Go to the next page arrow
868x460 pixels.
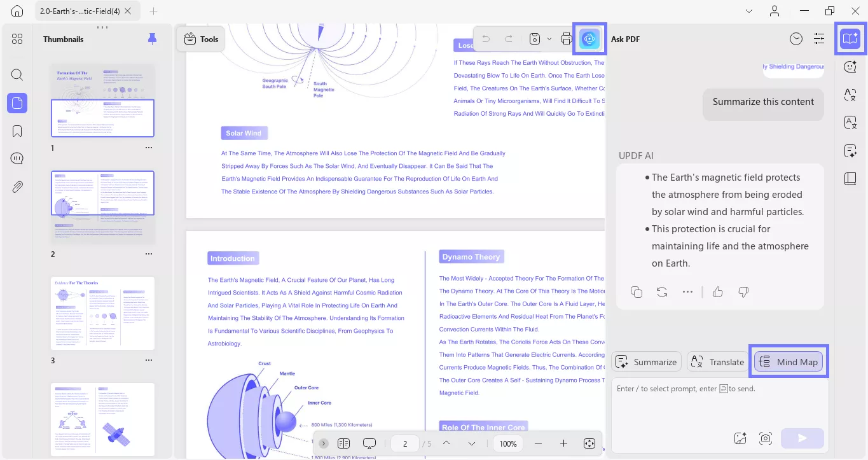[x=472, y=443]
